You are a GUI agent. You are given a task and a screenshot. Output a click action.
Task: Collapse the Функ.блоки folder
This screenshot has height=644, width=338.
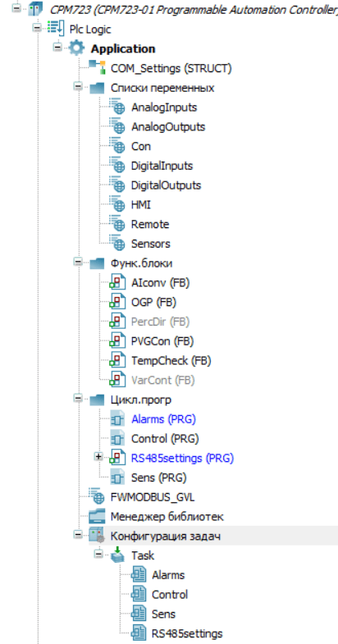78,263
